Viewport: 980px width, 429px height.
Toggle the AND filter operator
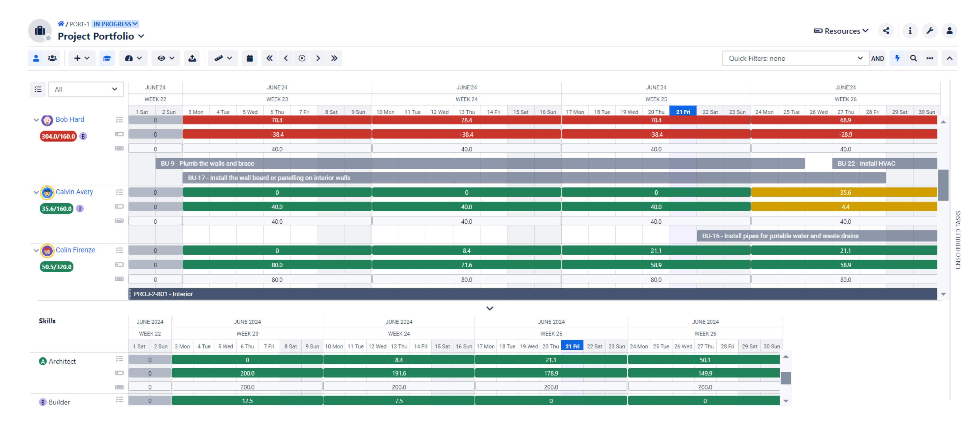pyautogui.click(x=878, y=58)
